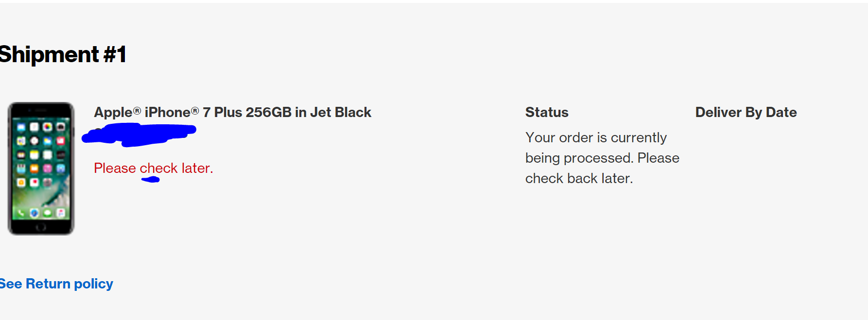Screen dimensions: 868x320
Task: Click the order currently being processed status text
Action: (602, 158)
